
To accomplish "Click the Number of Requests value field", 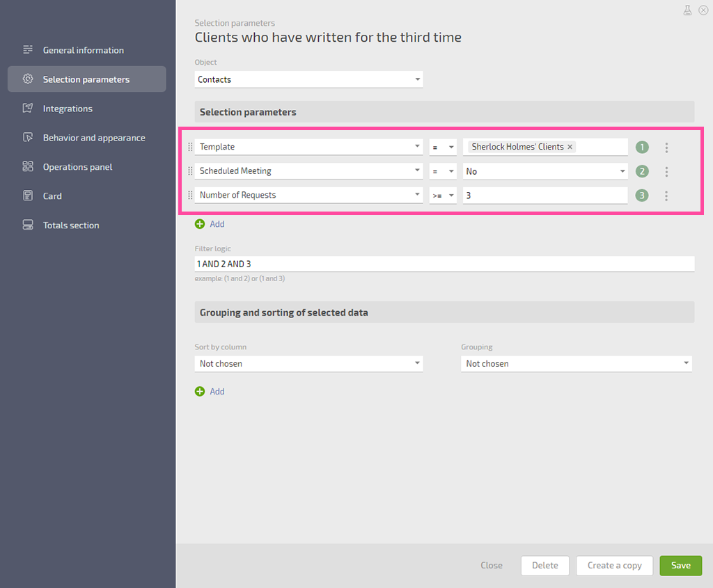I will tap(545, 196).
